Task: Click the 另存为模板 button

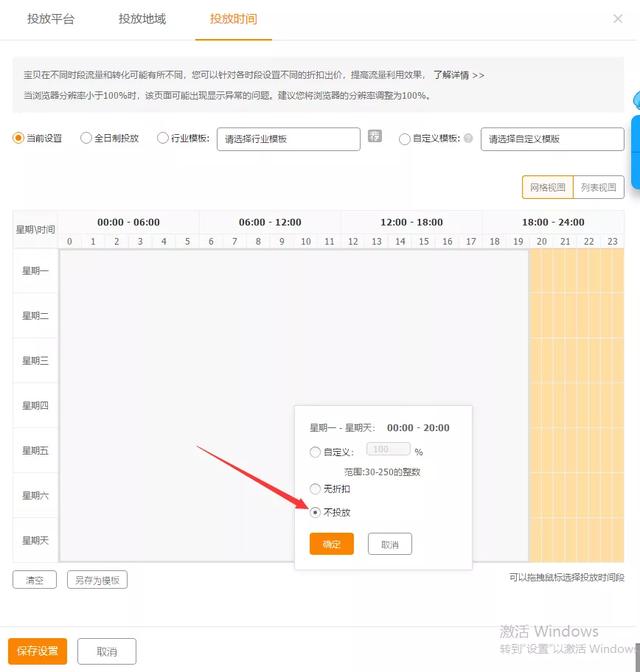Action: coord(97,580)
